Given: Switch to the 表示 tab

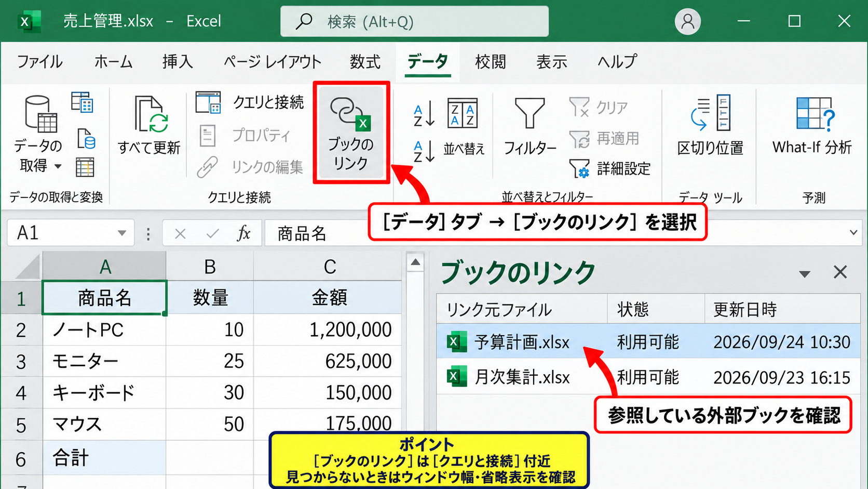Looking at the screenshot, I should 552,62.
